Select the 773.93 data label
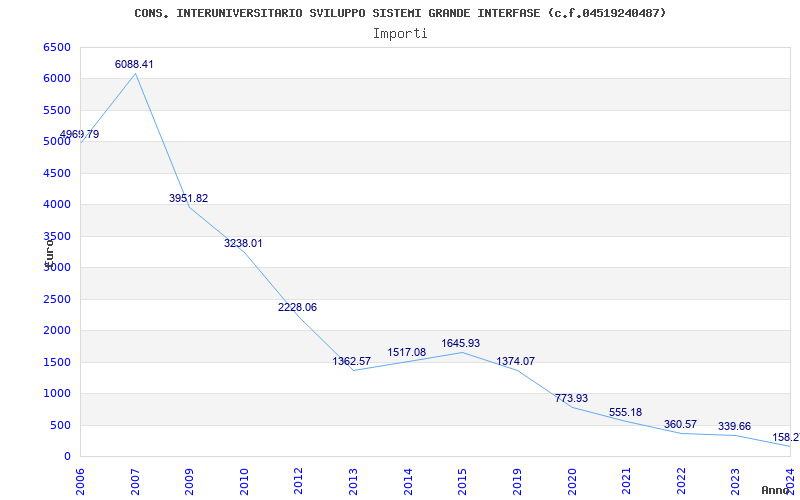800x500 pixels. click(x=571, y=398)
